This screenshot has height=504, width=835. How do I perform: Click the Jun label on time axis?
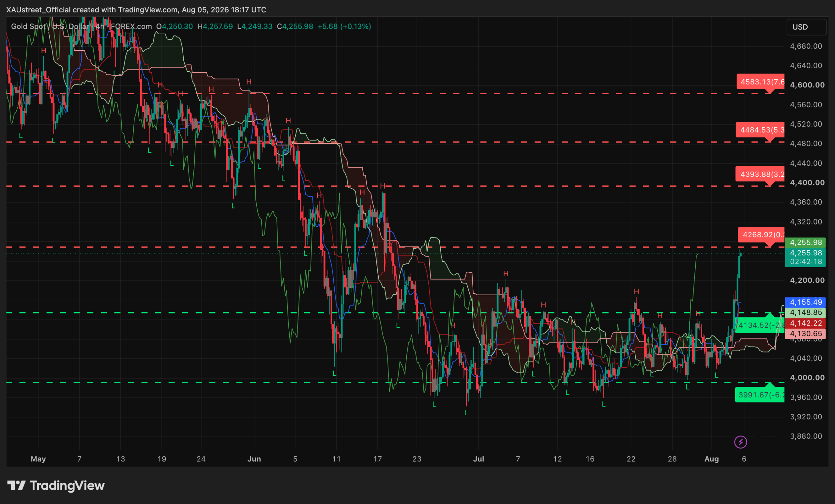(254, 459)
